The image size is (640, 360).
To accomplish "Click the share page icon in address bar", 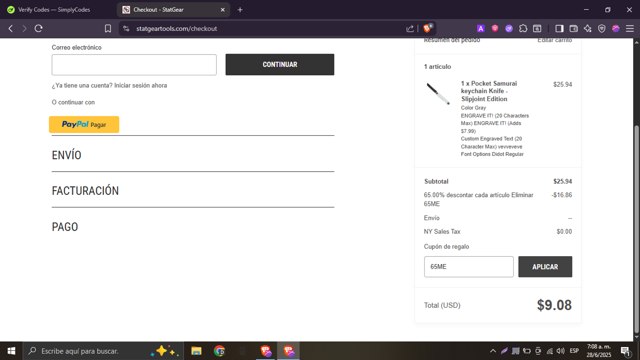I will [410, 29].
